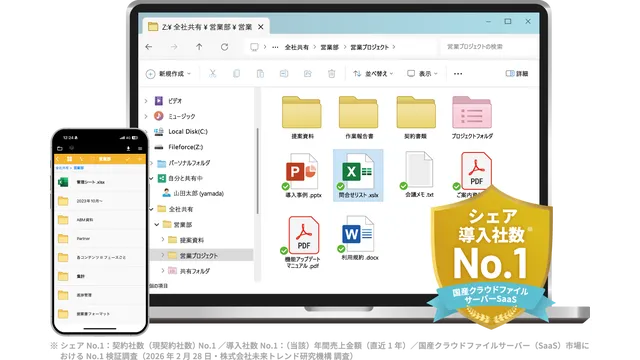Screen dimensions: 640x360
Task: Click the computer icon in address bar
Action: pos(254,47)
